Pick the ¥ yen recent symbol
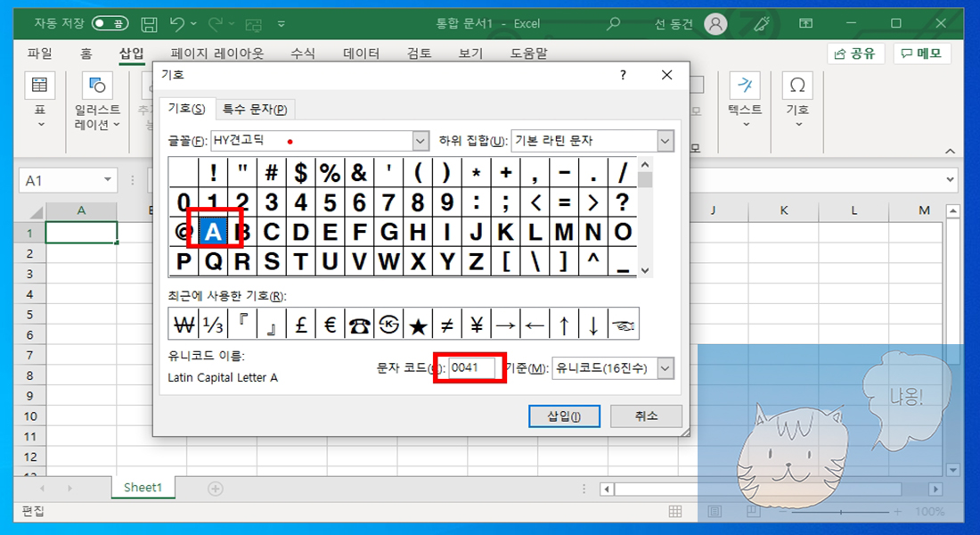 tap(477, 325)
